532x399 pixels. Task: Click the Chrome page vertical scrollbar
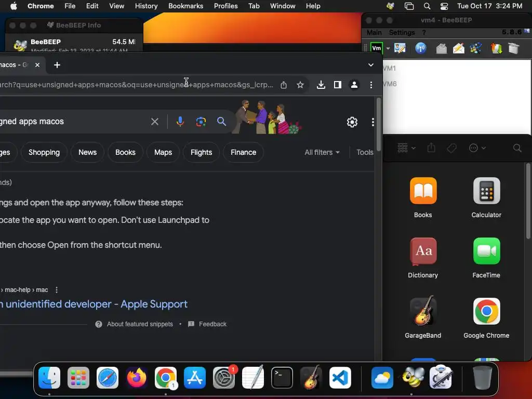click(x=379, y=124)
